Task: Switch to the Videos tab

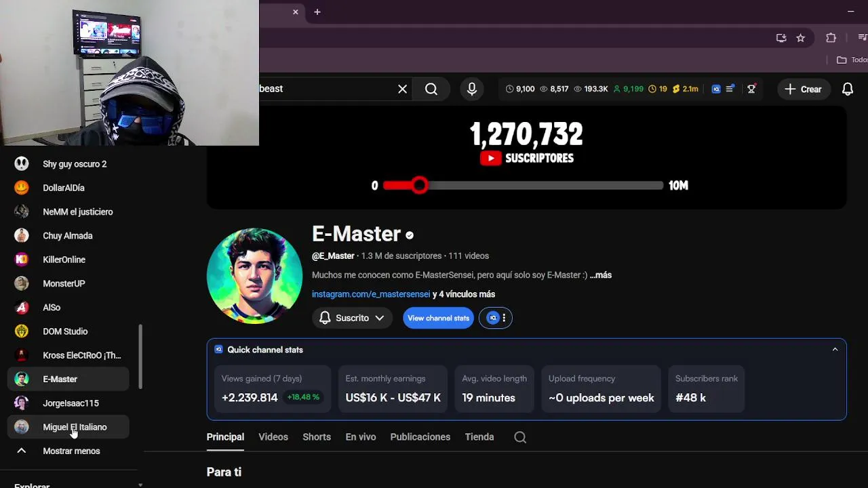Action: click(x=273, y=437)
